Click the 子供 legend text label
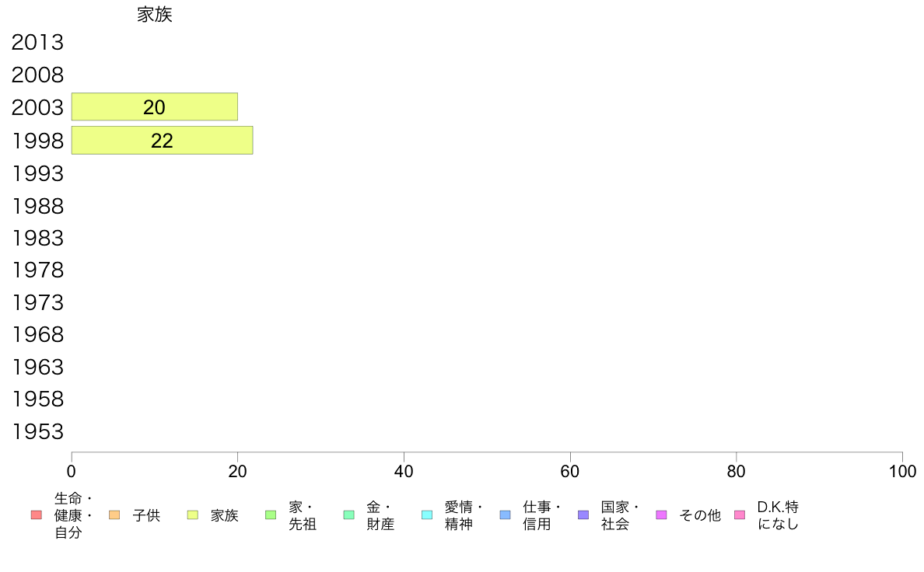Image resolution: width=924 pixels, height=572 pixels. [x=146, y=515]
